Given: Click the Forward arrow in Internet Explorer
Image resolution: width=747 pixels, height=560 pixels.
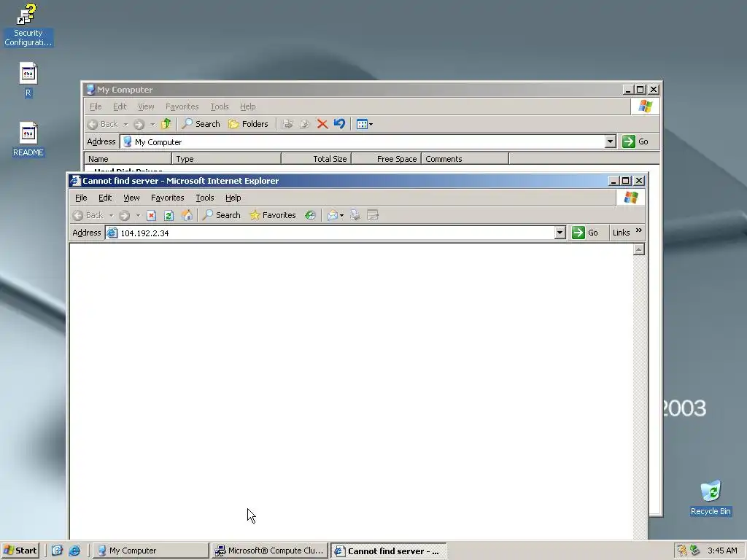Looking at the screenshot, I should coord(124,215).
